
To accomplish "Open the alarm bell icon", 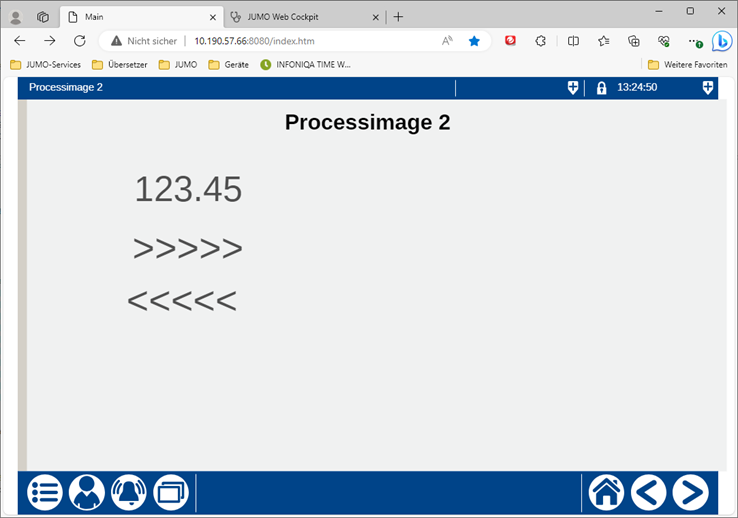I will (129, 492).
